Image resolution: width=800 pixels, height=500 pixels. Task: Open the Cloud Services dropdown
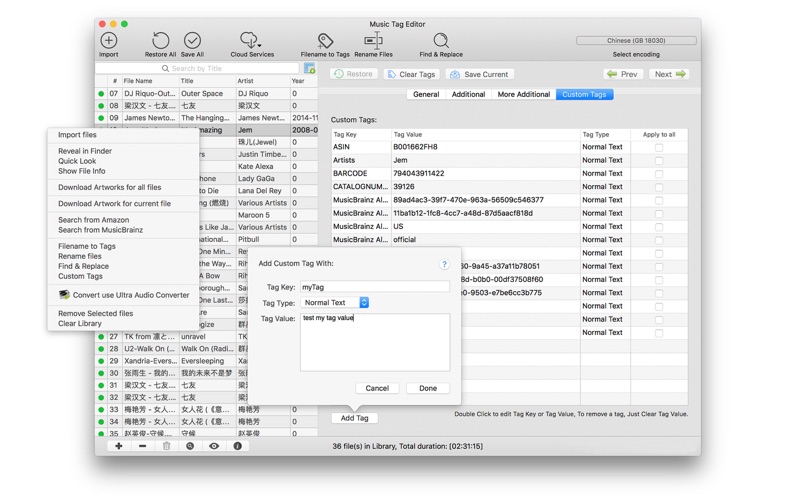coord(251,41)
